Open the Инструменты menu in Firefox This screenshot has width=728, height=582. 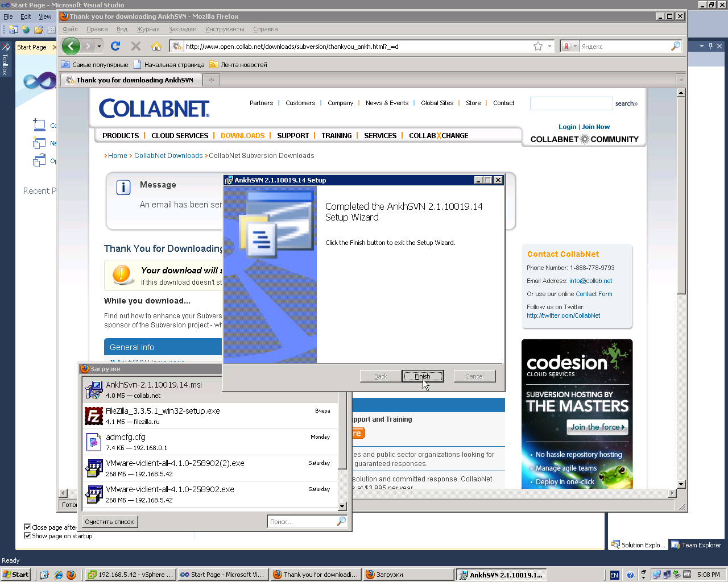225,29
